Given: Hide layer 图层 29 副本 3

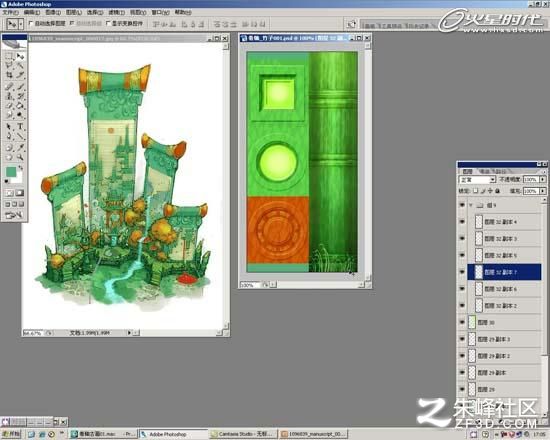Looking at the screenshot, I should click(462, 339).
